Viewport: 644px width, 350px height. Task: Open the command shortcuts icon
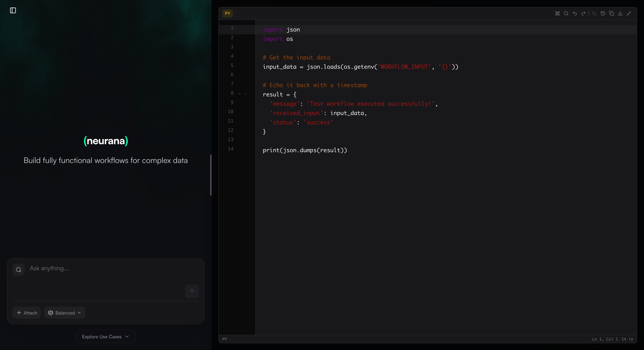tap(557, 13)
